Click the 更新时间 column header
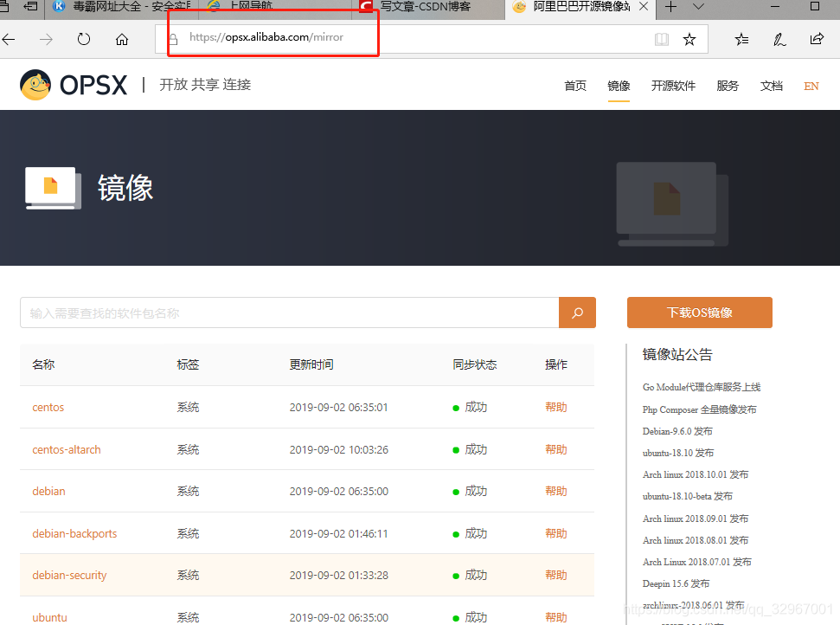This screenshot has width=840, height=625. [x=311, y=364]
